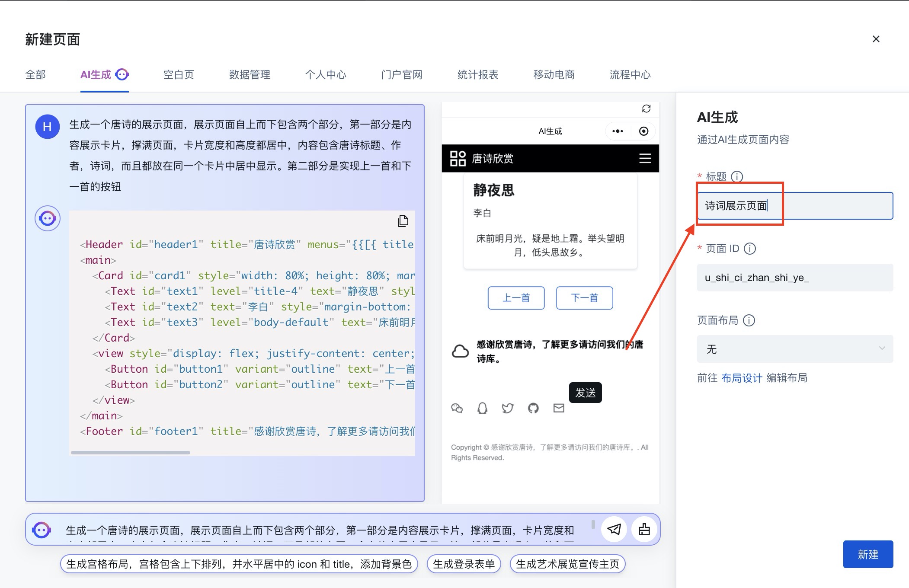Click the author name 李白
This screenshot has width=909, height=588.
pos(482,213)
